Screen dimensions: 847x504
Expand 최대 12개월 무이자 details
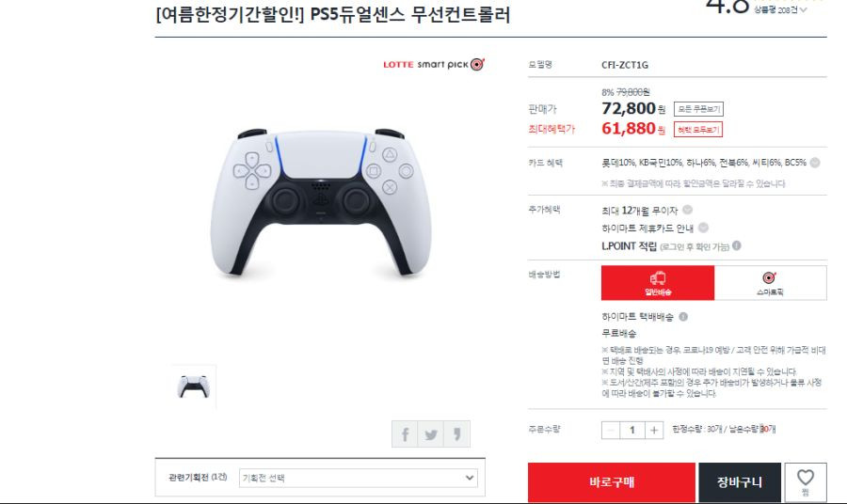(x=688, y=210)
